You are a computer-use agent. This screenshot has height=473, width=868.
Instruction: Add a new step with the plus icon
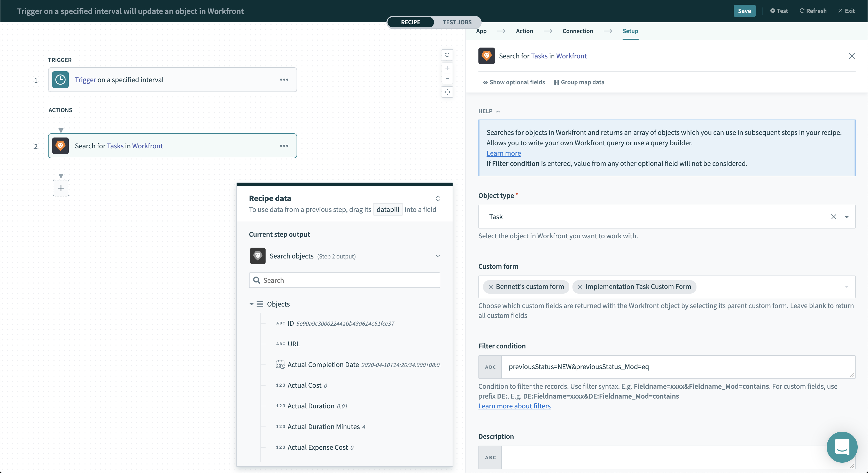[61, 188]
